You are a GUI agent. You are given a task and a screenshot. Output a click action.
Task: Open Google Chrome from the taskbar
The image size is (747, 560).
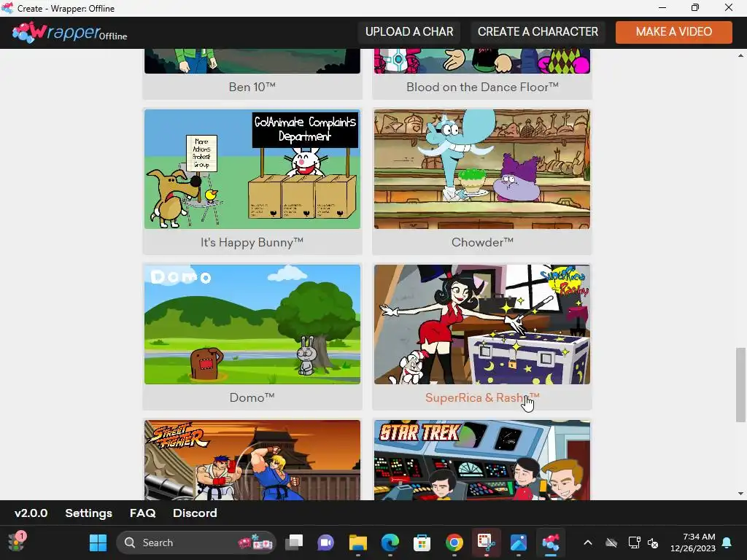click(x=454, y=542)
